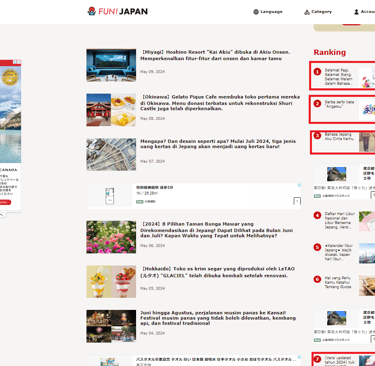Open the Account menu
Image resolution: width=375 pixels, height=366 pixels.
pos(364,12)
